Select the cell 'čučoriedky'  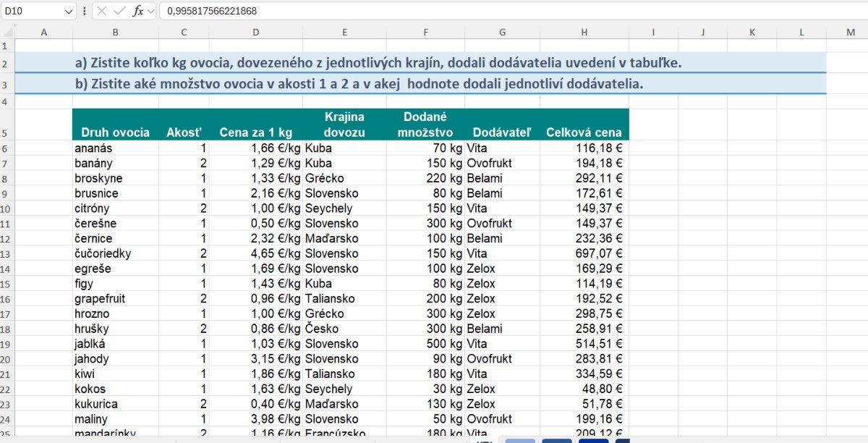(116, 253)
